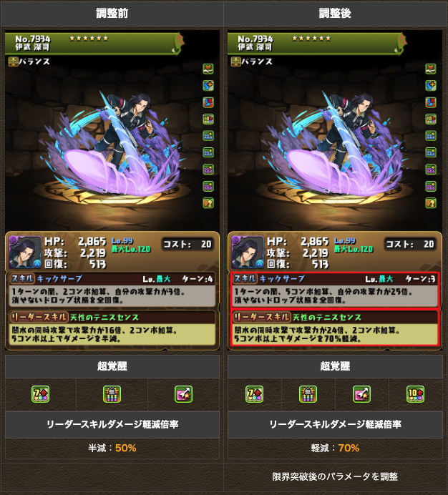448x495 pixels.
Task: Select the skill bind resist awakening in 調整後 panel
Action: [431, 102]
